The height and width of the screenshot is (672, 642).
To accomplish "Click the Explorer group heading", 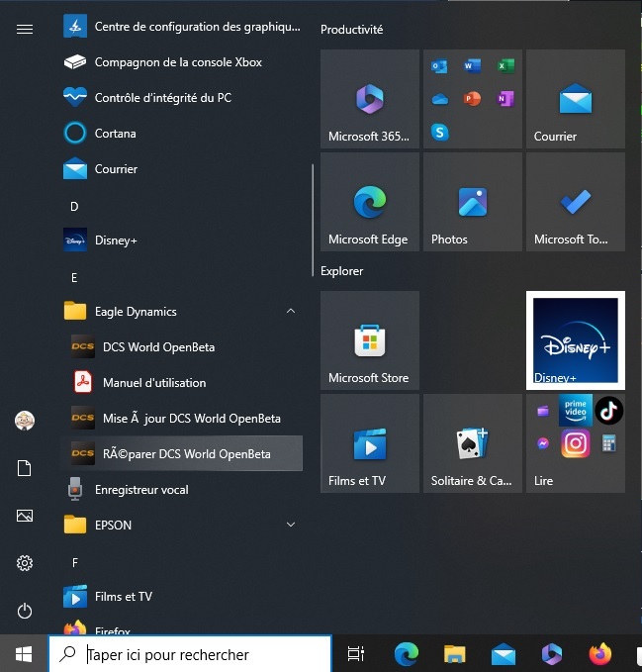I will pos(341,271).
